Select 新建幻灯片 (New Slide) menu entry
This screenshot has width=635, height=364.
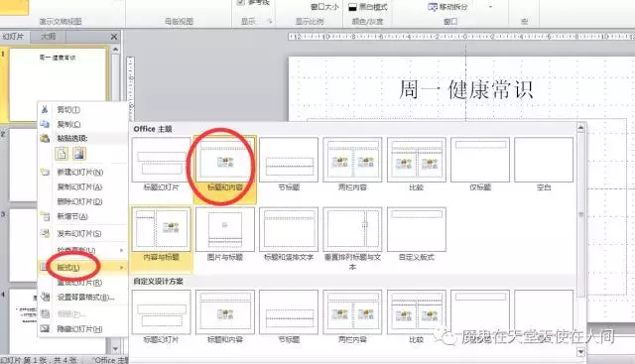pyautogui.click(x=79, y=172)
